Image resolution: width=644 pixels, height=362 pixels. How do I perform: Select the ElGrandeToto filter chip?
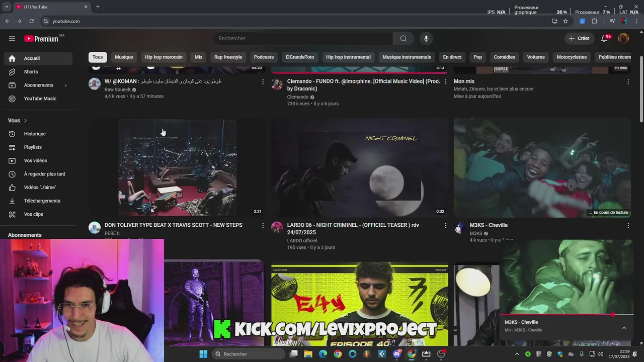(x=300, y=57)
